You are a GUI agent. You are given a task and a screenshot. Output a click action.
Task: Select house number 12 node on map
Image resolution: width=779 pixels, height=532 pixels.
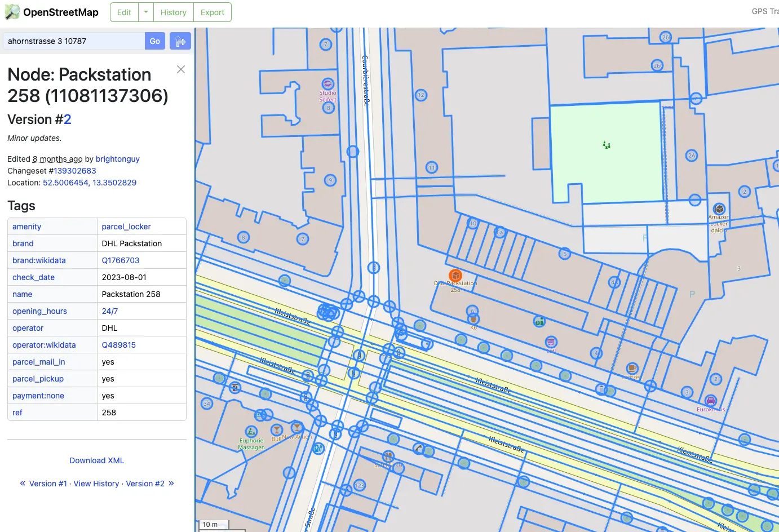[x=421, y=95]
